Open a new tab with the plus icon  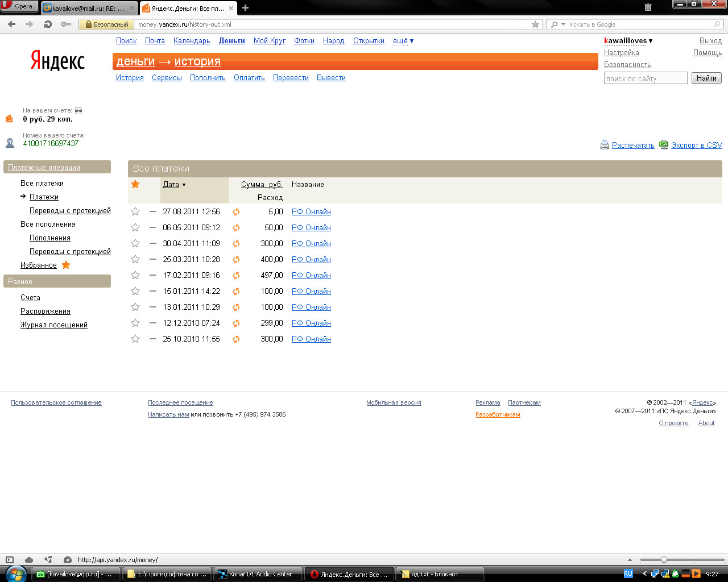[x=245, y=8]
